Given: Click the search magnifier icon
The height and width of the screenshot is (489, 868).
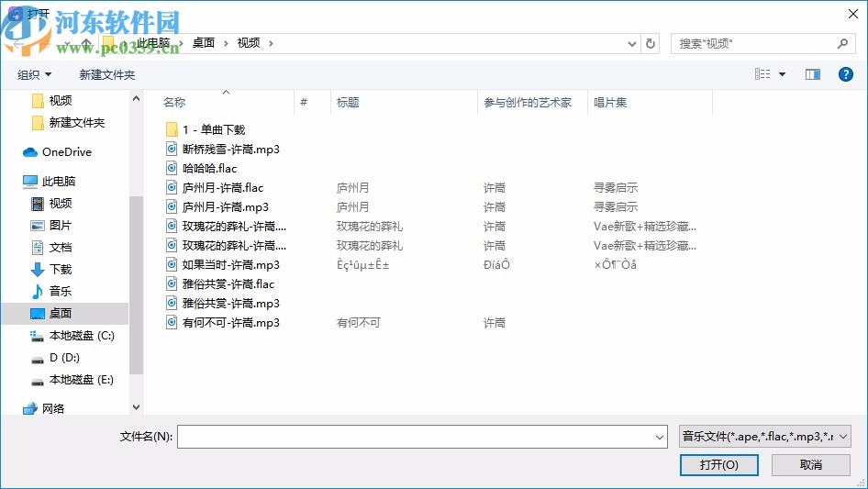Looking at the screenshot, I should tap(842, 43).
